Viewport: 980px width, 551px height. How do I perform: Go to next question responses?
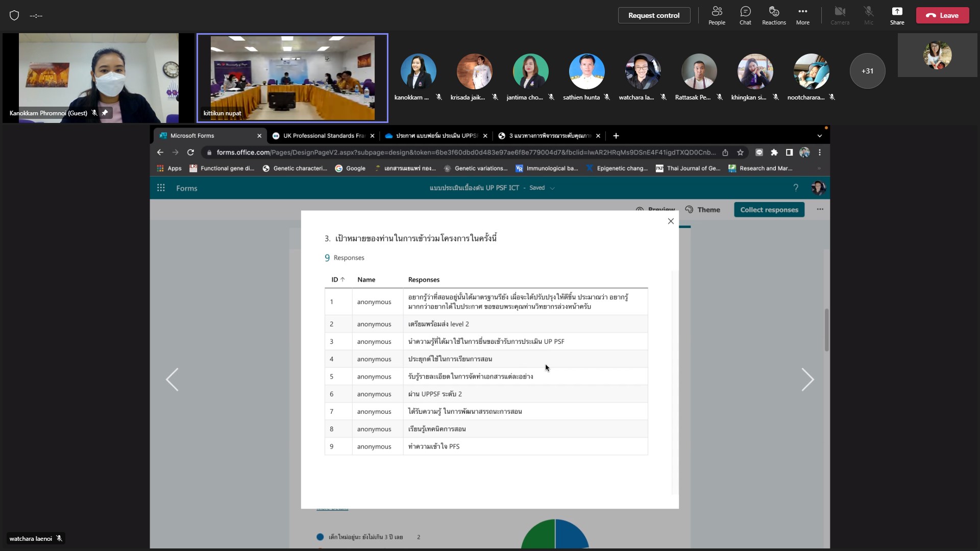[x=807, y=380]
